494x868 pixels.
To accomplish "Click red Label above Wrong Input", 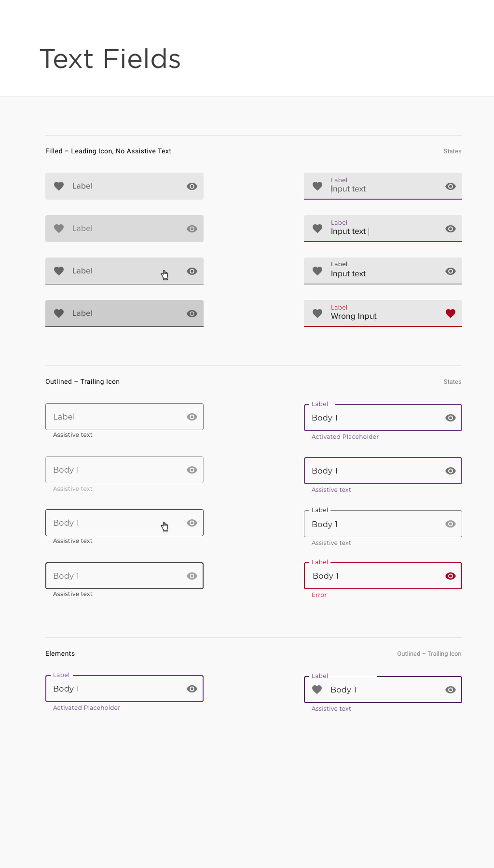I will tap(339, 308).
